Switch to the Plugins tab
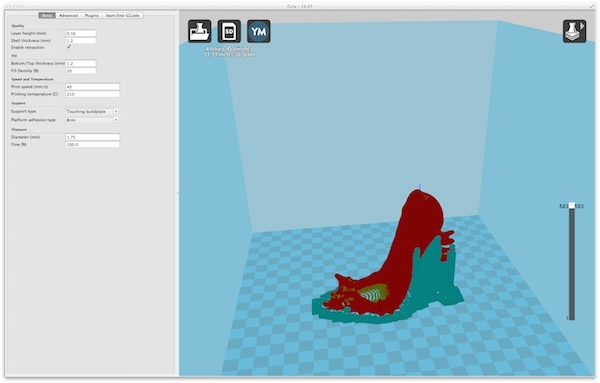This screenshot has width=600, height=383. point(91,15)
